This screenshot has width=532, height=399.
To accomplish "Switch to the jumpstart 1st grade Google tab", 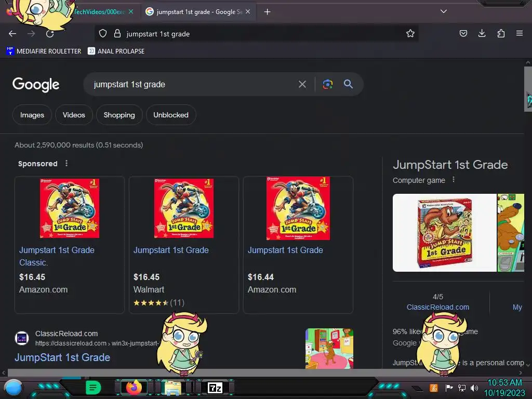I will 198,12.
